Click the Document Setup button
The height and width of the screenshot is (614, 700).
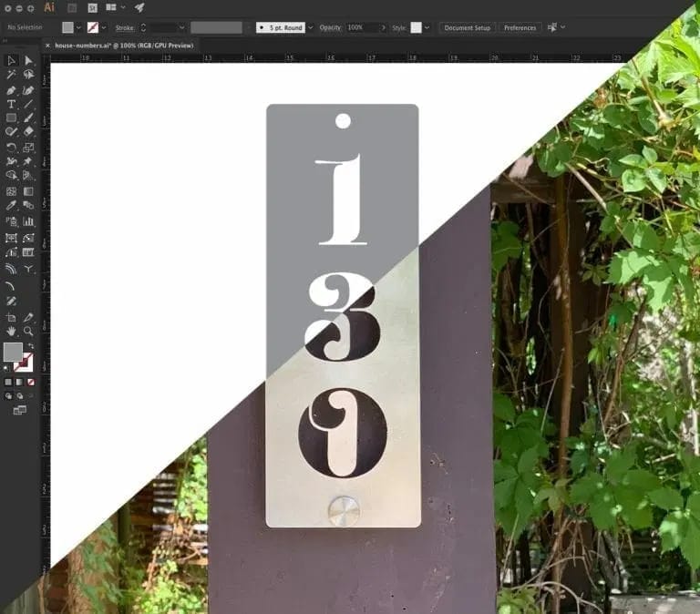tap(467, 27)
